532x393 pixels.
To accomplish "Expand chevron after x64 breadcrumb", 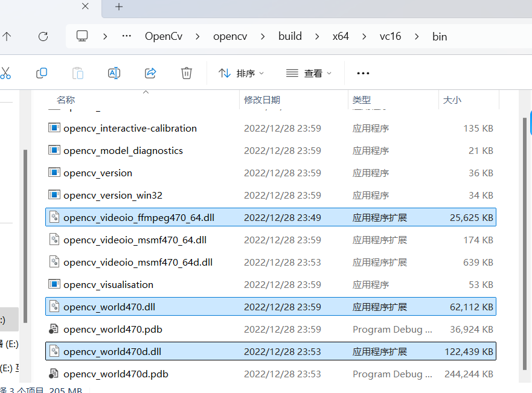I will point(364,36).
